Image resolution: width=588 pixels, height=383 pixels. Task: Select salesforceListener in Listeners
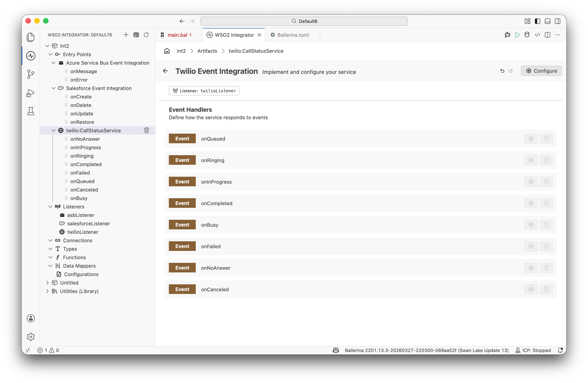pos(88,224)
